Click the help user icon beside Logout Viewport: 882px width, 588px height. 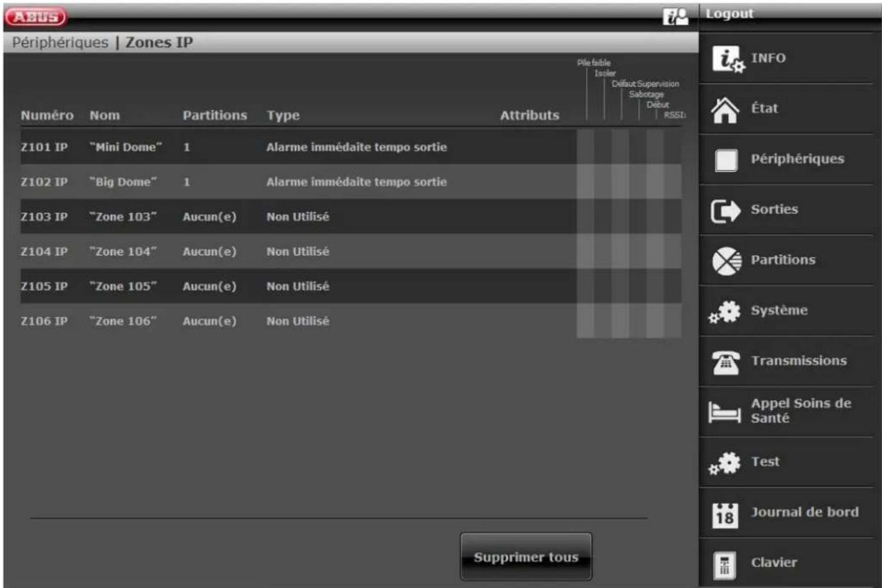[x=675, y=17]
